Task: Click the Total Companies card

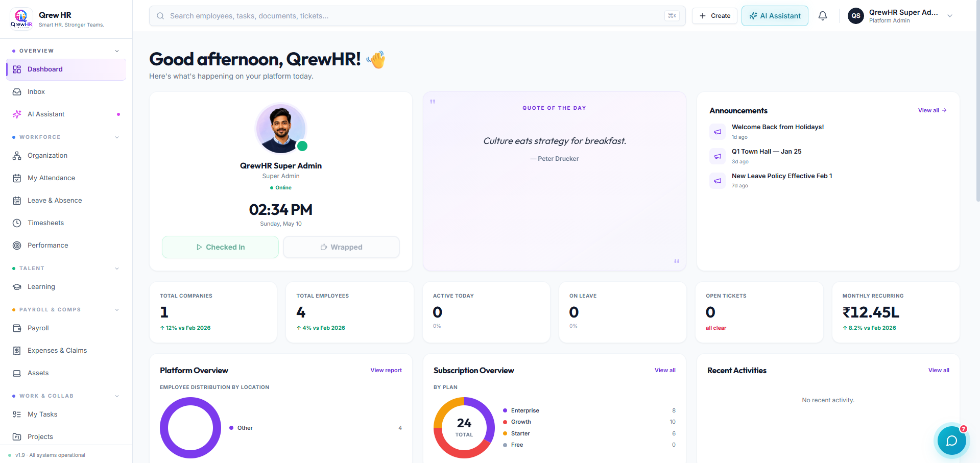Action: (213, 312)
